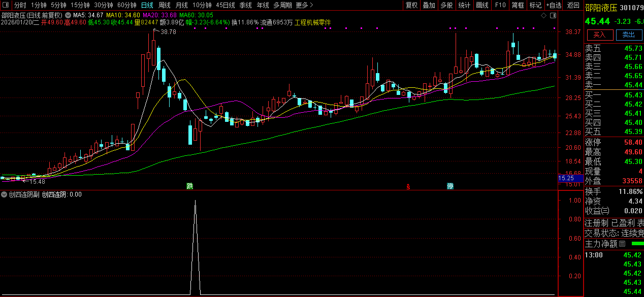644x297 pixels.
Task: Click the blue 卖出 sell button
Action: [x=629, y=35]
